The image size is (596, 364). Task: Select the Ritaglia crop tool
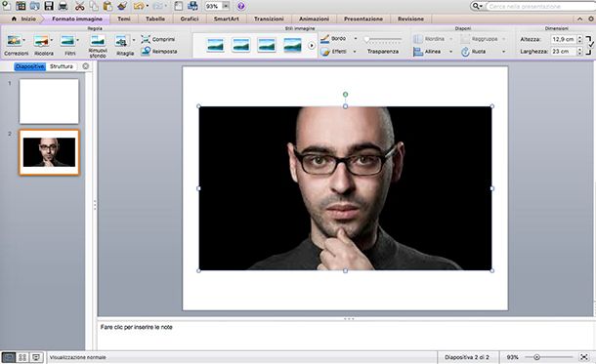point(121,41)
